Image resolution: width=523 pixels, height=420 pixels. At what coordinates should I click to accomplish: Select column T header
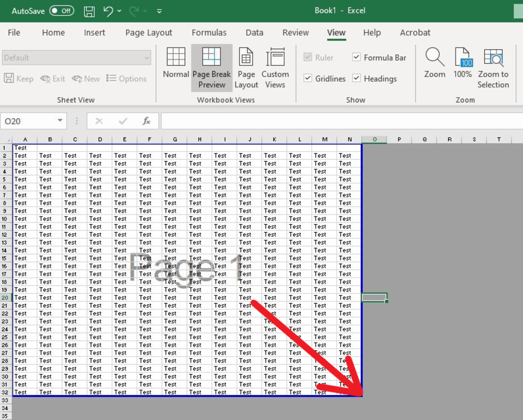pos(499,140)
